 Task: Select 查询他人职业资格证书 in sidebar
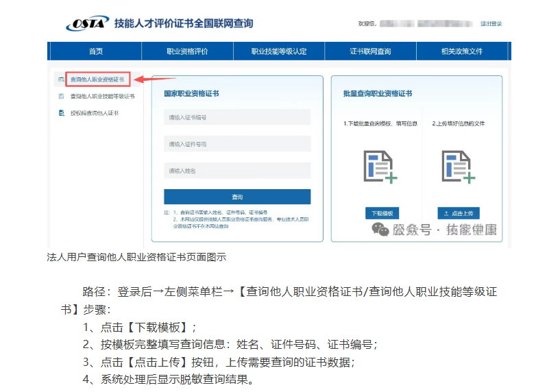point(97,80)
